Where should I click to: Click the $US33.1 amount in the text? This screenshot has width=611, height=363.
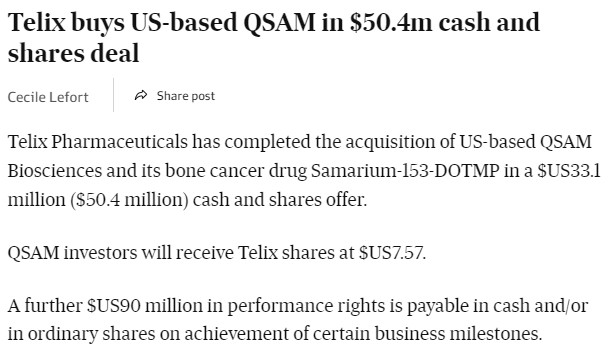click(569, 171)
